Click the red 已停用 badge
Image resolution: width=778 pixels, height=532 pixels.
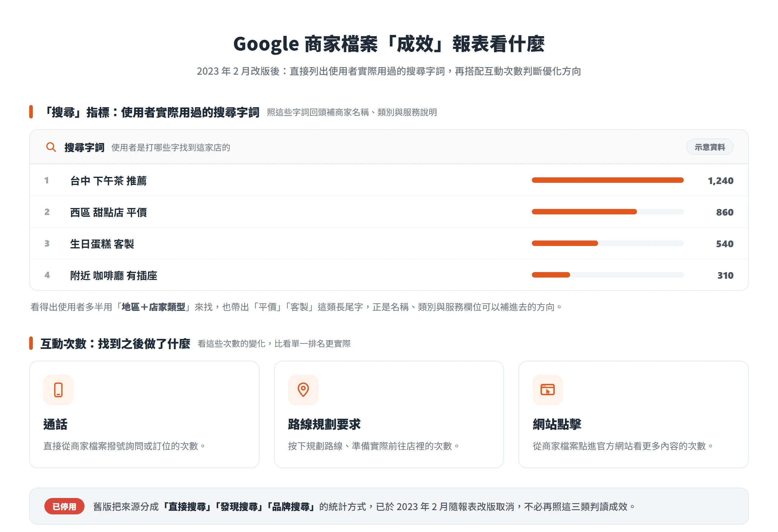64,506
